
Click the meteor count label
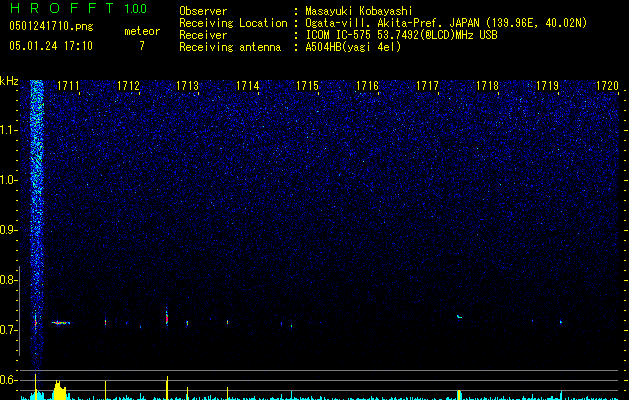142,31
